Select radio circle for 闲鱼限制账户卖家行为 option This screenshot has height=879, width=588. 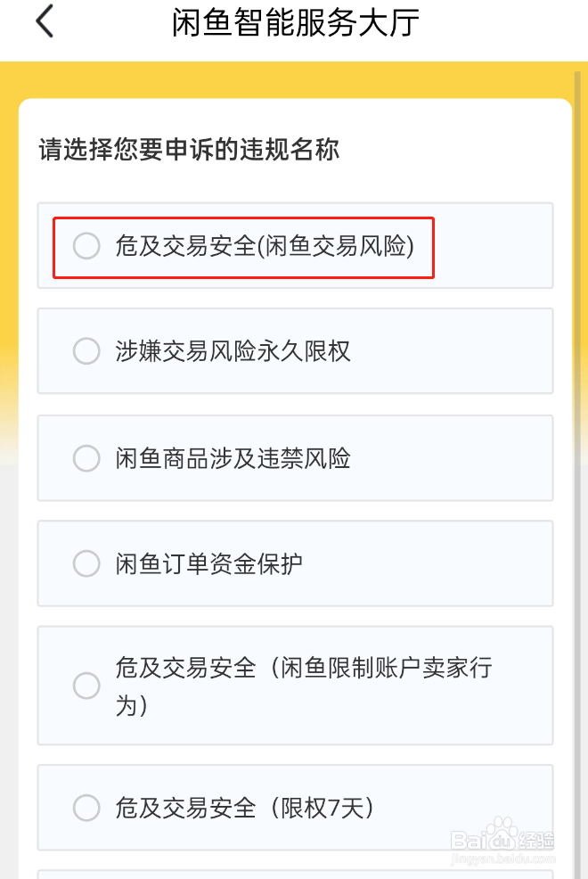click(86, 686)
